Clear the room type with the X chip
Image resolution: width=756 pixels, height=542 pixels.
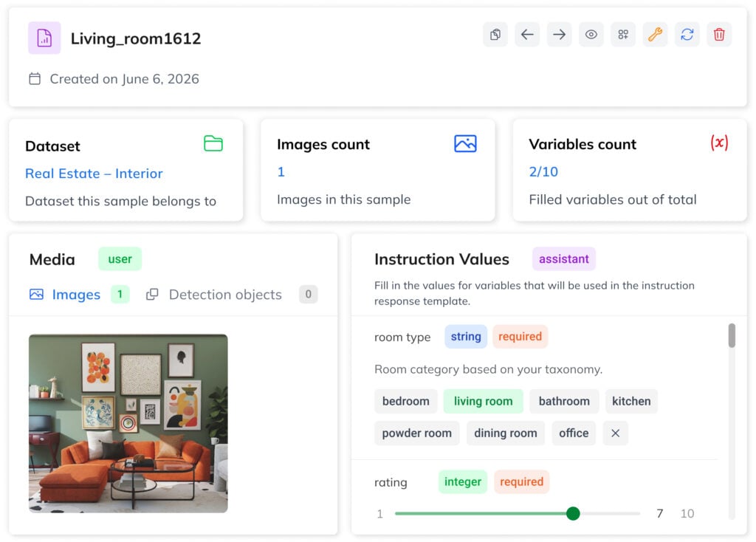pos(615,433)
